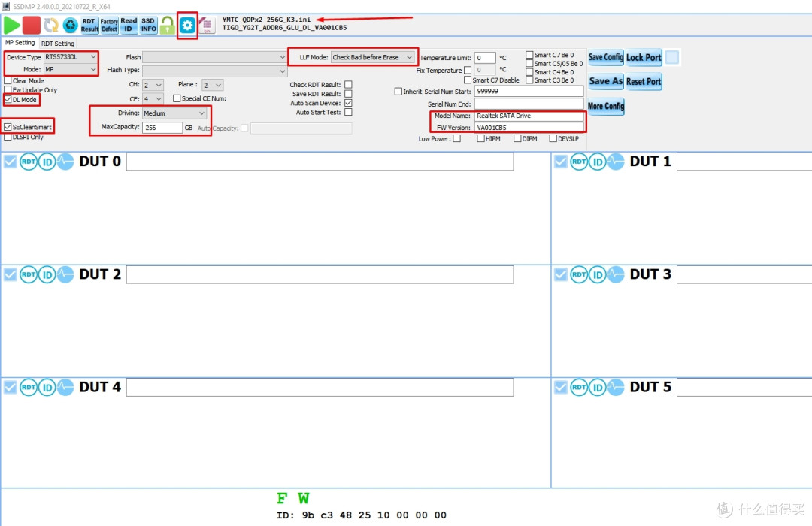Click the ID icon for DUT 4
Viewport: 812px width, 526px height.
(x=47, y=387)
